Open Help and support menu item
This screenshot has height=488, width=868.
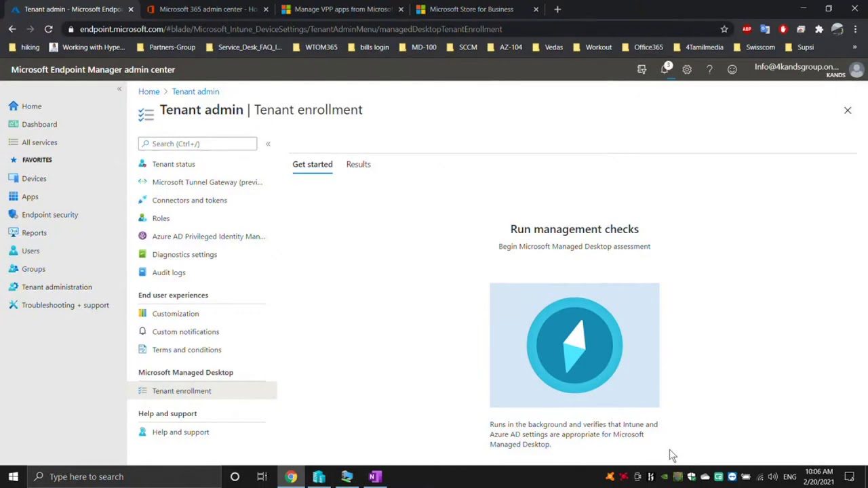pyautogui.click(x=180, y=432)
